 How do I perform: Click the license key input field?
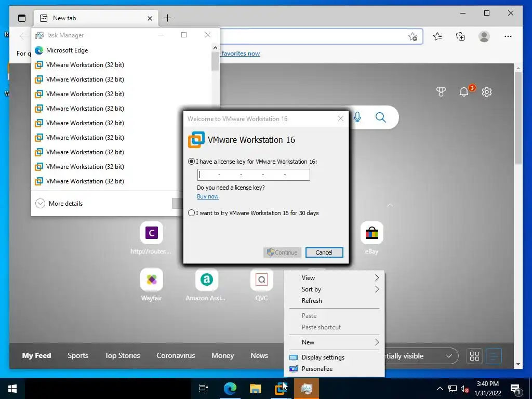coord(254,175)
